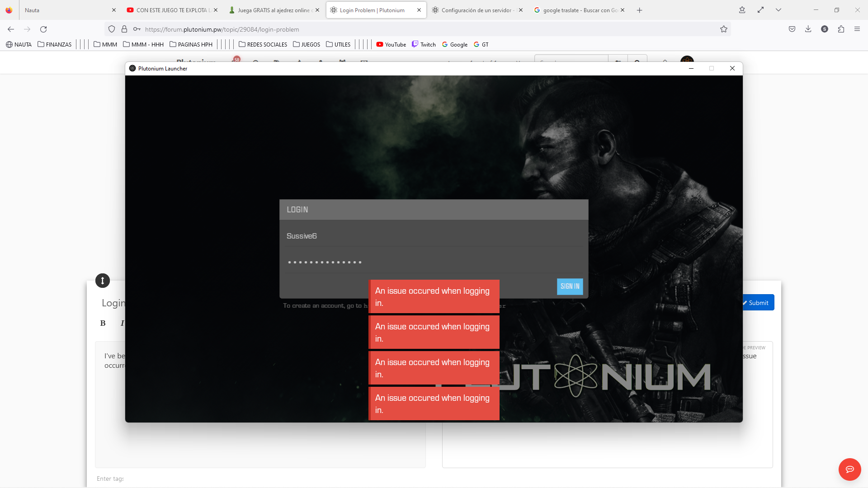Dismiss the fourth login error notification
Image resolution: width=868 pixels, height=488 pixels.
pyautogui.click(x=434, y=404)
